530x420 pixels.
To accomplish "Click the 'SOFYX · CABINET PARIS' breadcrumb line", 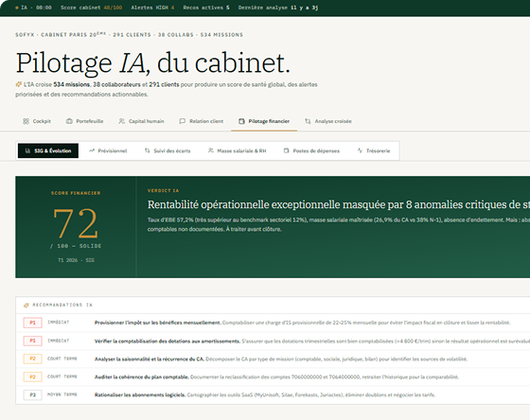I will coord(129,34).
